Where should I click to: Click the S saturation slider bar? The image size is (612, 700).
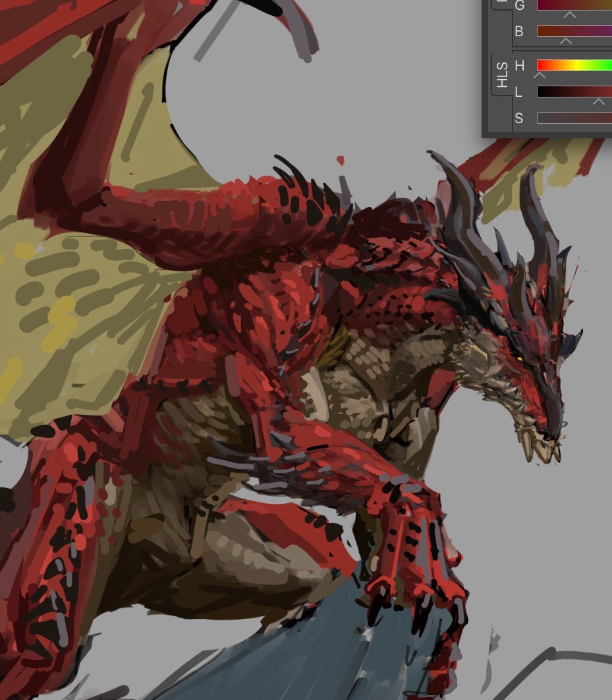574,118
